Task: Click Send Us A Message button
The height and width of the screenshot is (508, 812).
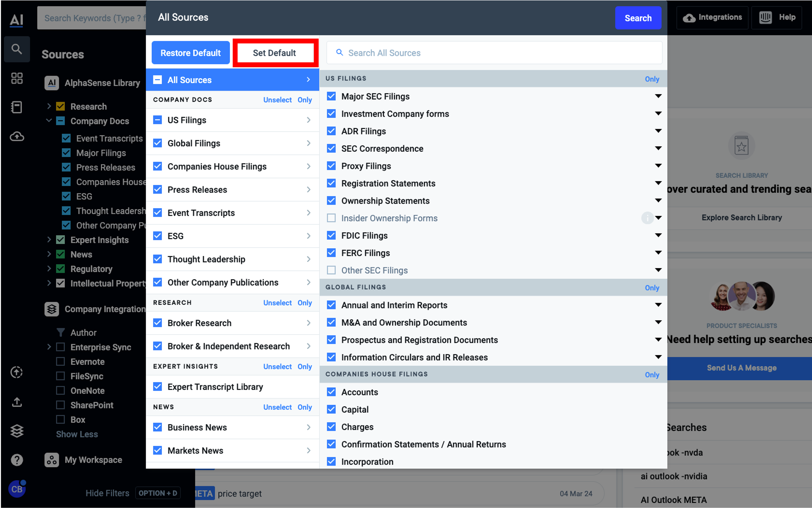Action: point(739,368)
